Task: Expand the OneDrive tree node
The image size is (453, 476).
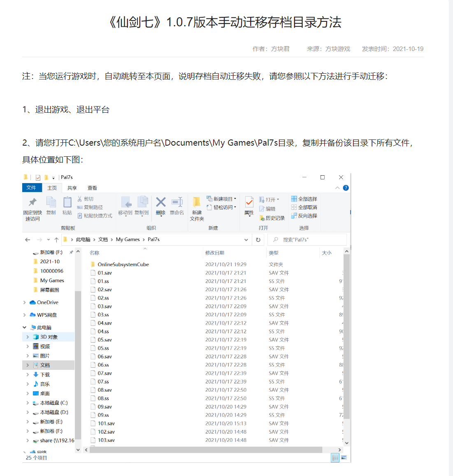Action: [x=25, y=302]
